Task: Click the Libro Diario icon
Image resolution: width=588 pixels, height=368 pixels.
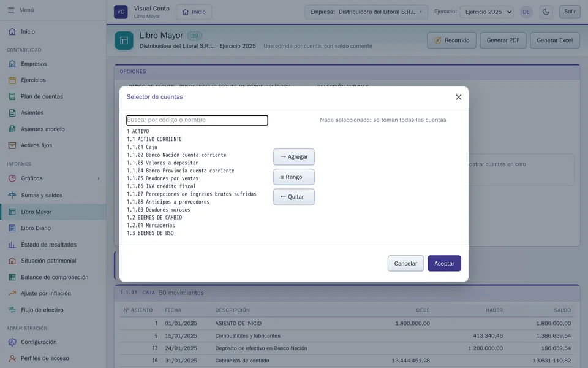Action: [12, 228]
